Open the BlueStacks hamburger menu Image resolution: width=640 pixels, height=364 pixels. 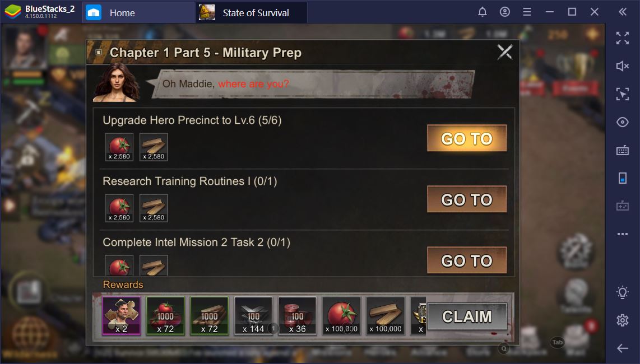[527, 12]
